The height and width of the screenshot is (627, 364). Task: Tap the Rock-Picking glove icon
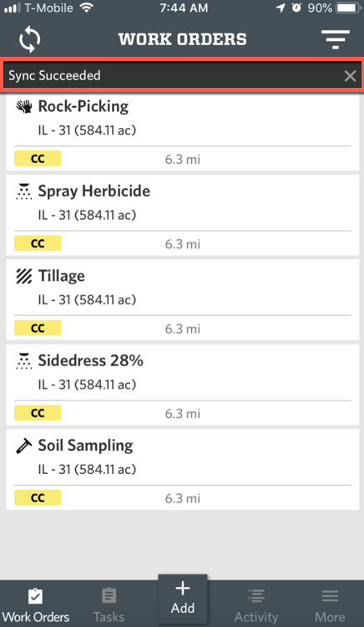point(23,107)
